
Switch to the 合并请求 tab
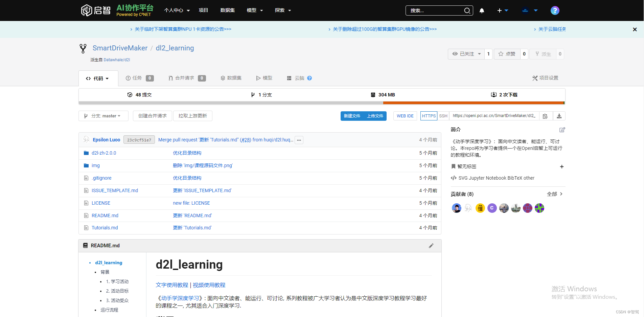point(187,78)
